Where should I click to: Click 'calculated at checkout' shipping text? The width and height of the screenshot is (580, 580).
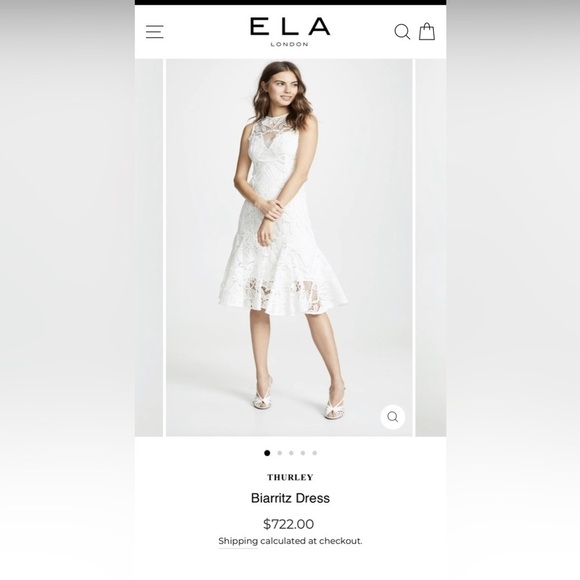pos(311,541)
